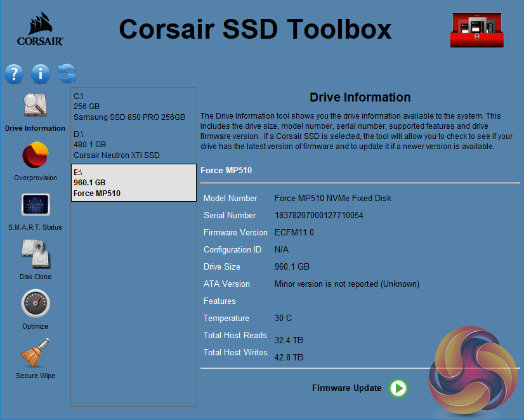Select the Drive Information magnifier icon

[x=36, y=105]
